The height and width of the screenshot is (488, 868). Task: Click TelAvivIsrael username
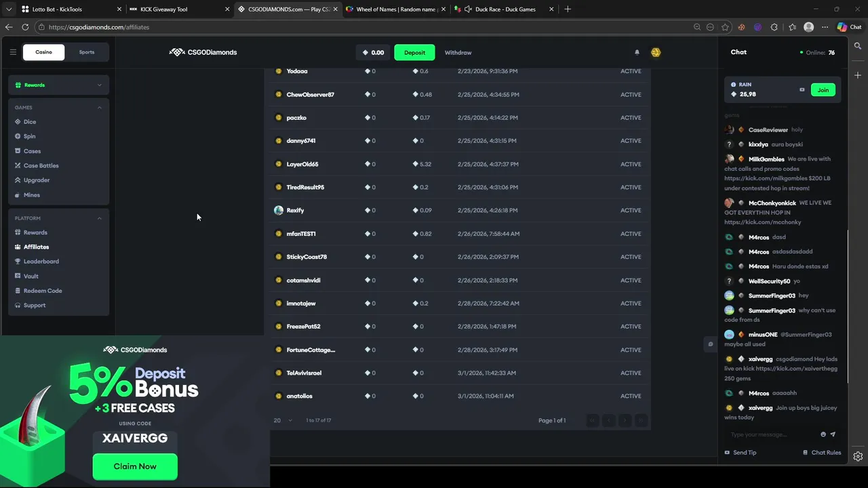[x=304, y=373]
